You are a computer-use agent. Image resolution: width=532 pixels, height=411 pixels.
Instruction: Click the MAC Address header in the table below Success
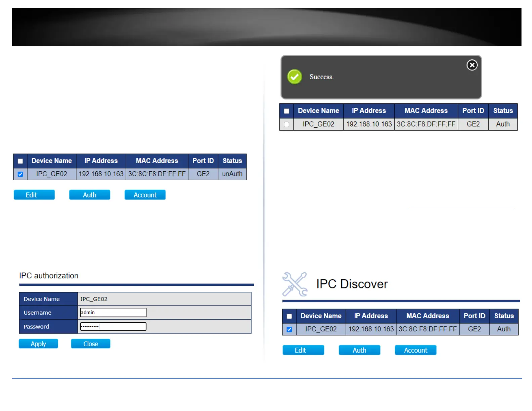pos(426,111)
